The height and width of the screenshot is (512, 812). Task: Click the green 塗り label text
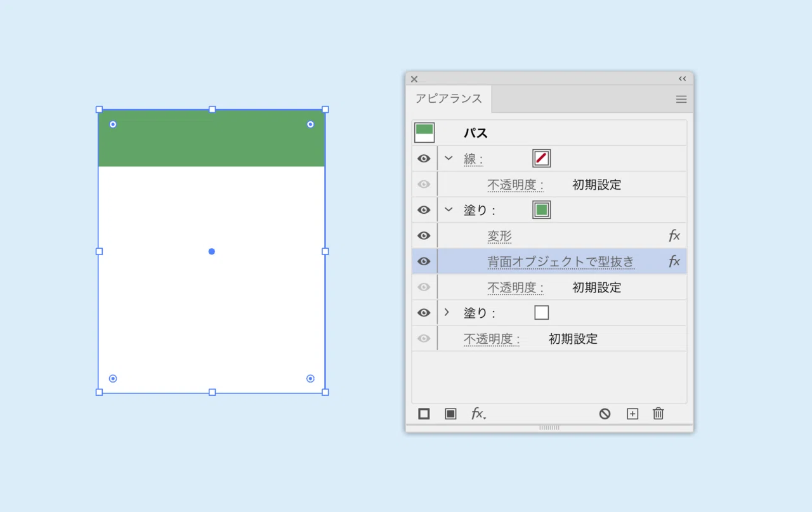(480, 211)
